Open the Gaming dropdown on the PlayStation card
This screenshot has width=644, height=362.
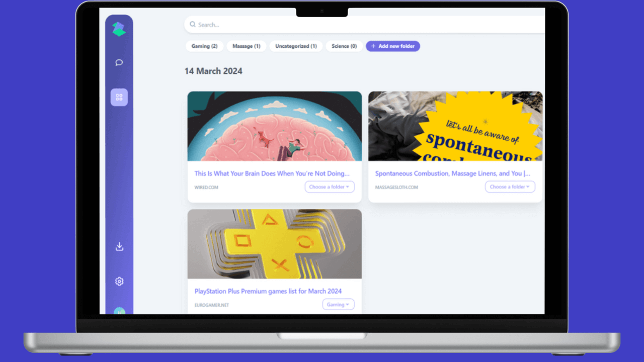pyautogui.click(x=338, y=304)
